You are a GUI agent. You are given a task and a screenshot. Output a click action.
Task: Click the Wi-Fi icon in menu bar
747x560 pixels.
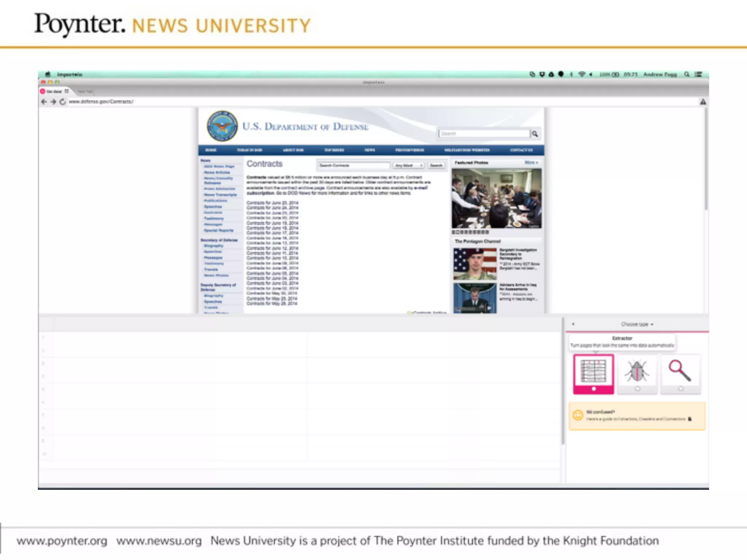click(x=582, y=74)
